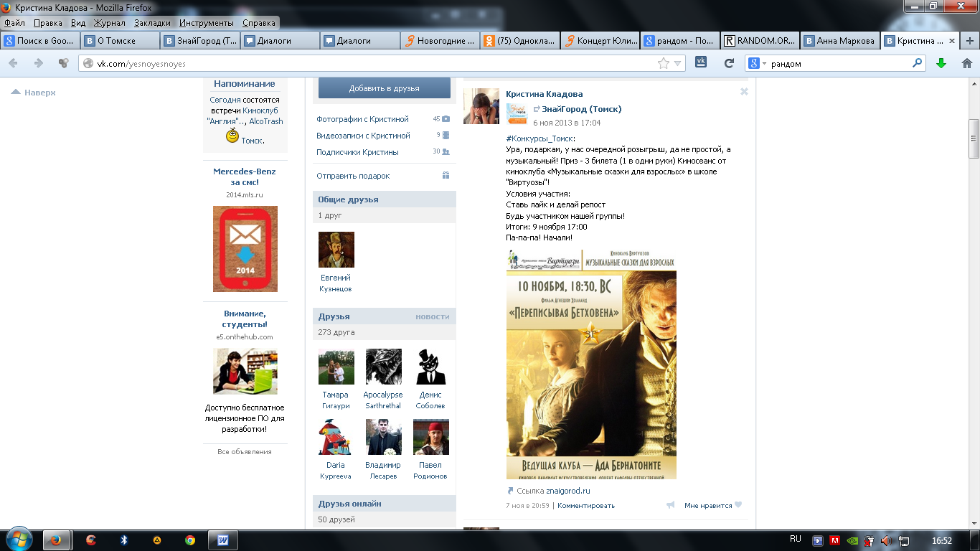Open a new tab with plus button
Screen dimensions: 980x551
pyautogui.click(x=970, y=41)
